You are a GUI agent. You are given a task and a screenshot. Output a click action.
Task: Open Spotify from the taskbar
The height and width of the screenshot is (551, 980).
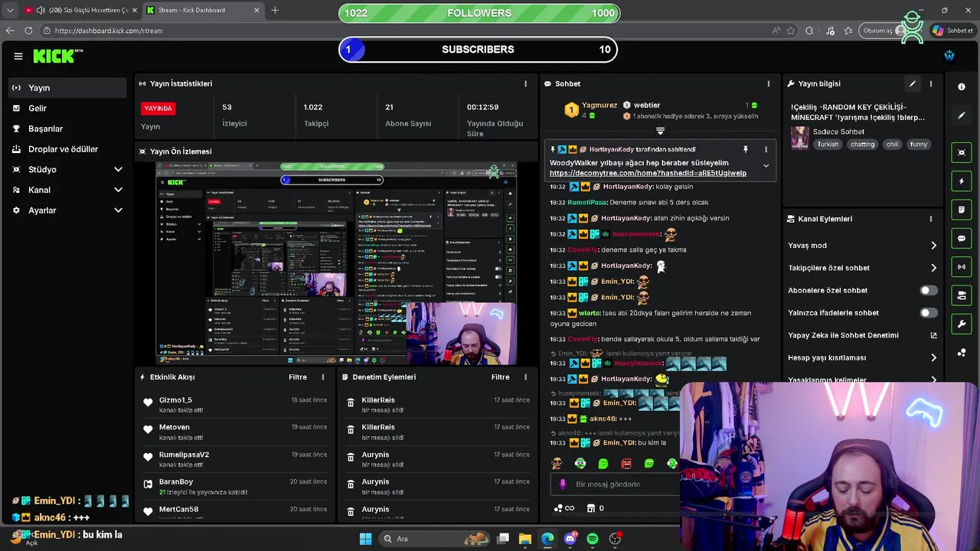[592, 539]
